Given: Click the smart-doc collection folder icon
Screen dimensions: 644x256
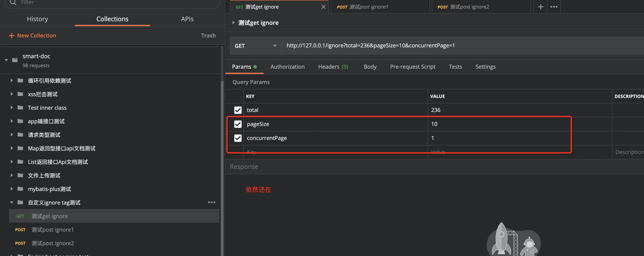Looking at the screenshot, I should pos(15,60).
